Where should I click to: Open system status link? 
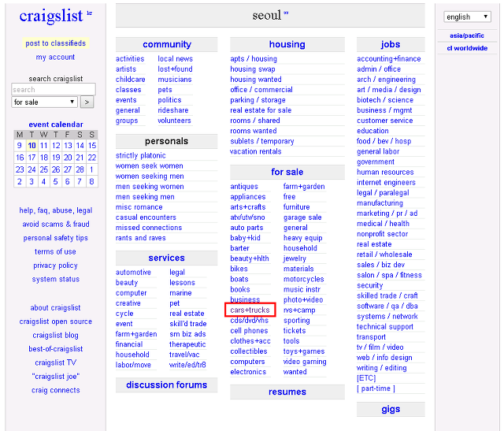tap(55, 279)
